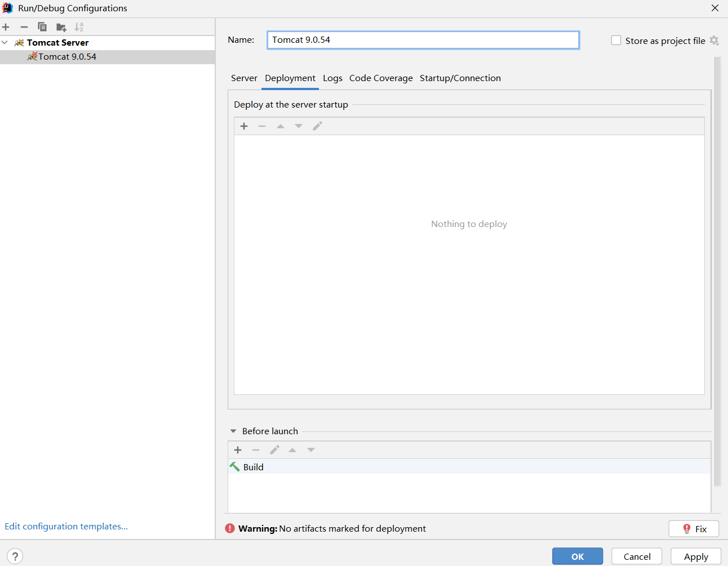Open the Logs tab
Image resolution: width=728 pixels, height=566 pixels.
coord(332,78)
